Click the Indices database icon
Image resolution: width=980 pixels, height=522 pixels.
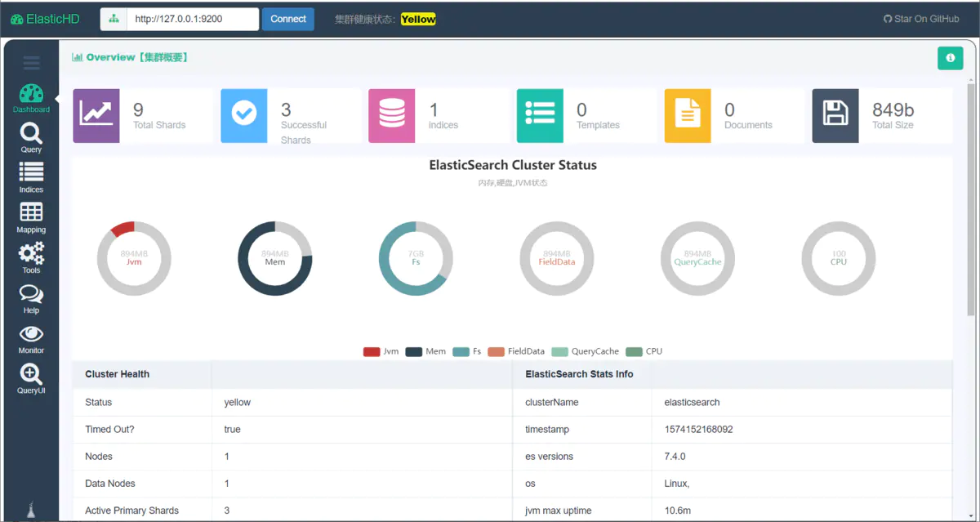coord(392,115)
